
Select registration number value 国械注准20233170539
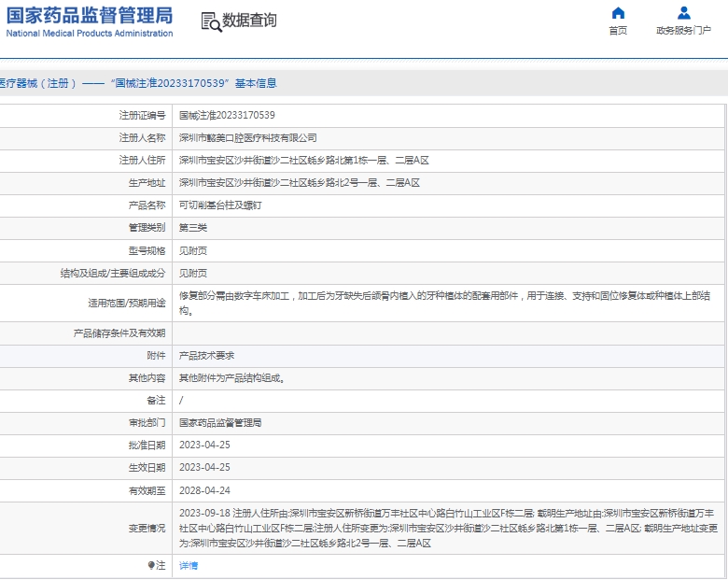[x=227, y=115]
